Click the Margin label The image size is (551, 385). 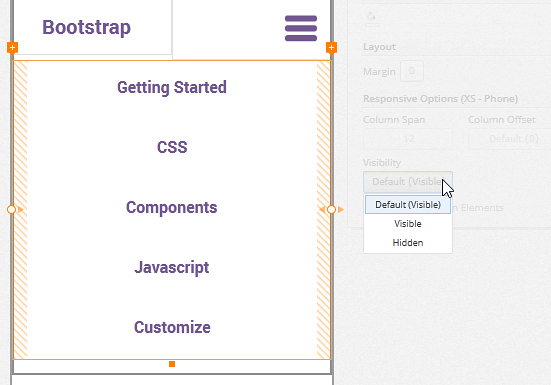[x=379, y=72]
